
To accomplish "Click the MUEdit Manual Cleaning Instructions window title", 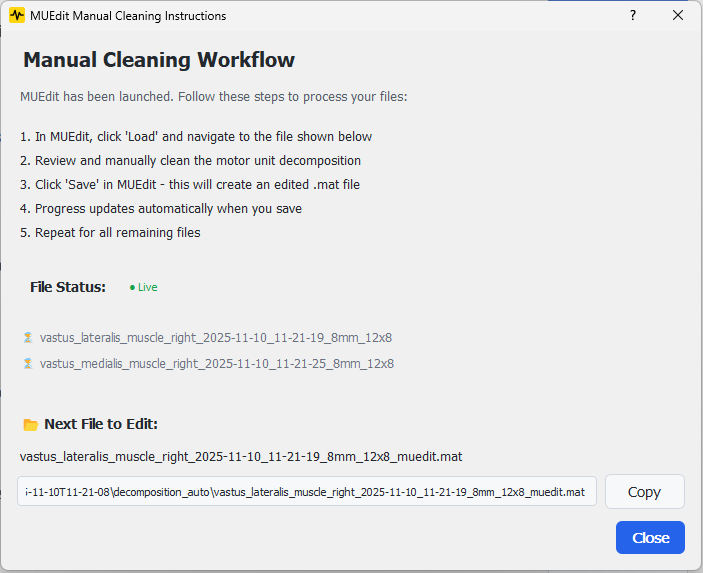I will coord(128,16).
